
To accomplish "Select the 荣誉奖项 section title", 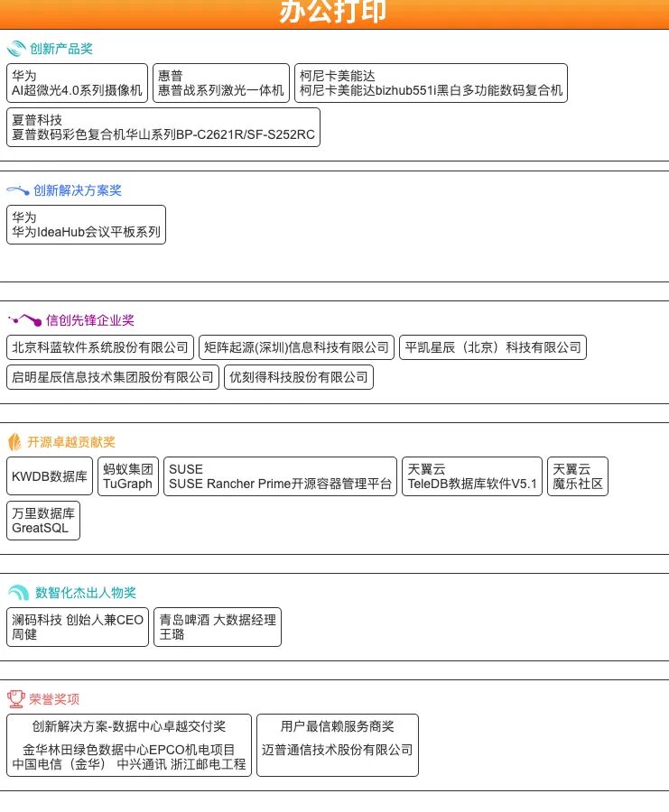I will click(x=54, y=699).
